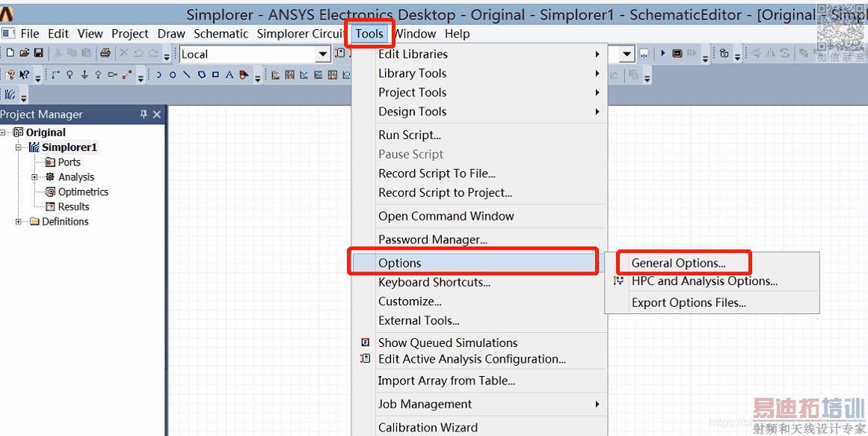Click the Open folder icon
This screenshot has height=436, width=868.
25,53
